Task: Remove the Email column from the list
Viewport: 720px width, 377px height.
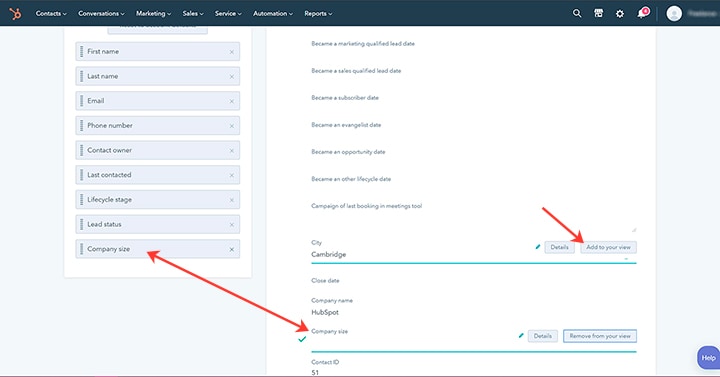Action: (x=231, y=101)
